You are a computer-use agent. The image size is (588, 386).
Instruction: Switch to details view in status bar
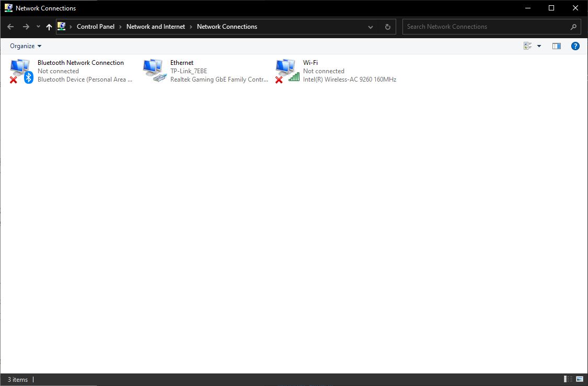click(568, 379)
